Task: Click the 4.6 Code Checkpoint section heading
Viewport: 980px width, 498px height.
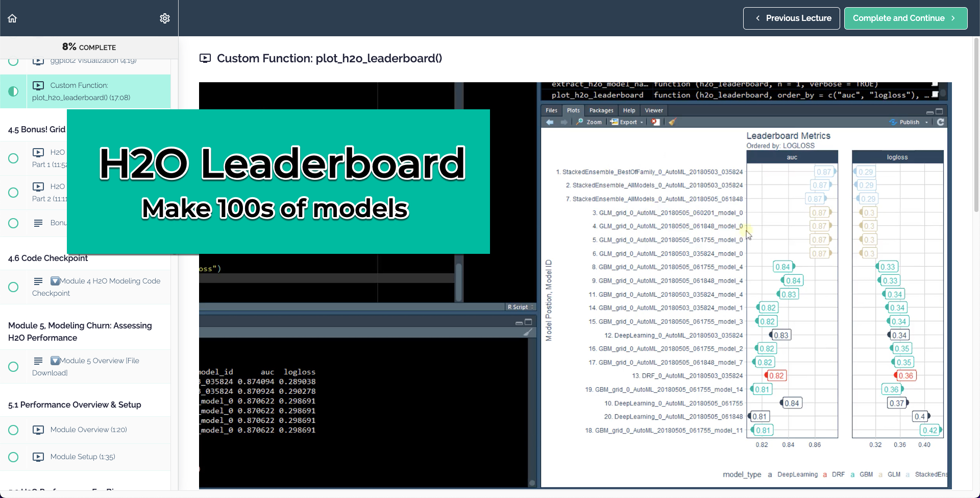Action: [x=48, y=258]
